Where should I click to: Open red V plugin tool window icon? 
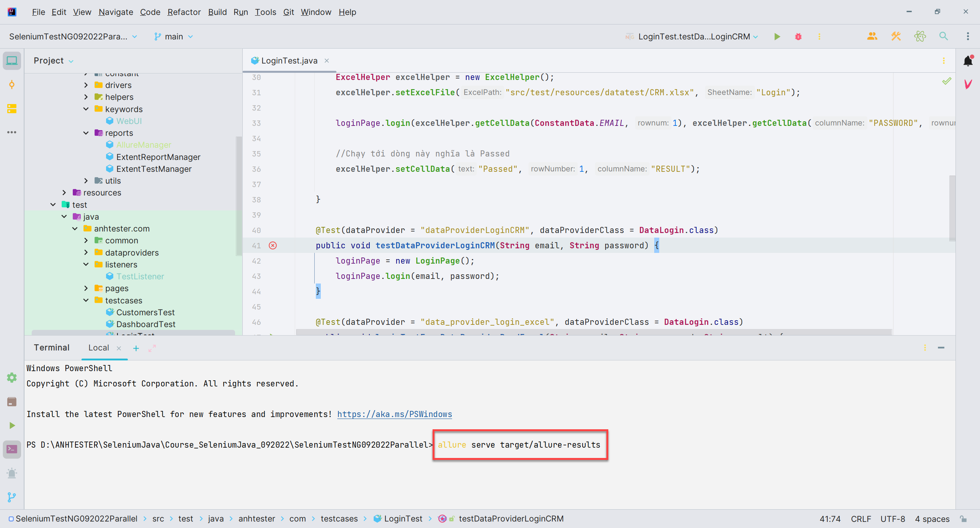[x=968, y=84]
